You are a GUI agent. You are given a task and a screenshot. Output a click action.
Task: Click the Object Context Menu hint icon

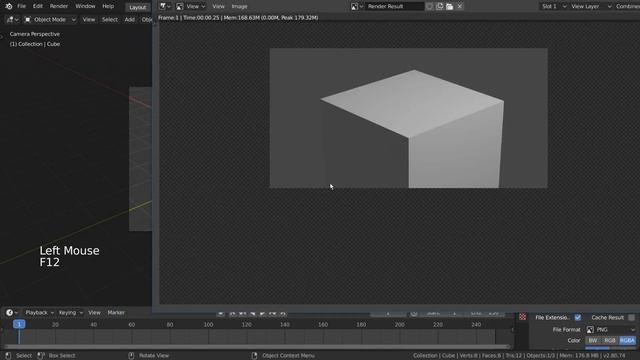point(254,356)
